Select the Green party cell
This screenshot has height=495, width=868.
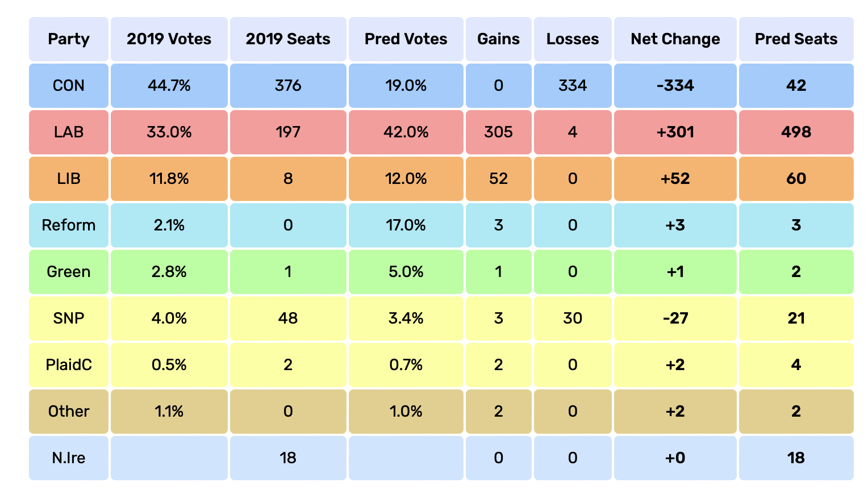click(x=69, y=272)
